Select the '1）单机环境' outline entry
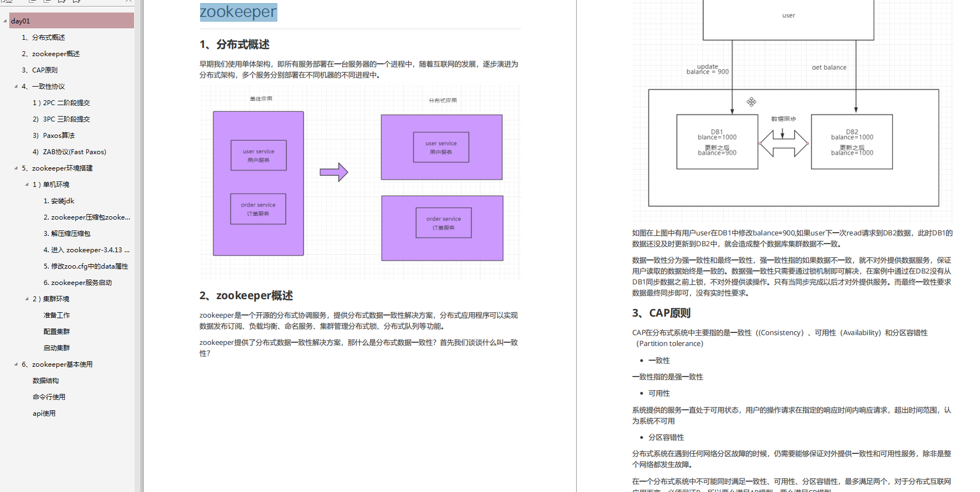Viewport: 980px width, 492px height. pyautogui.click(x=51, y=185)
